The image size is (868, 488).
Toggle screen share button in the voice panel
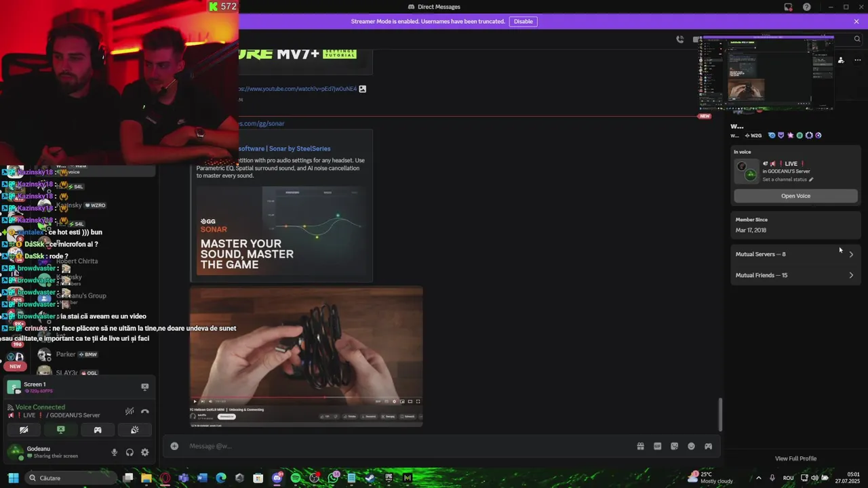tap(60, 430)
